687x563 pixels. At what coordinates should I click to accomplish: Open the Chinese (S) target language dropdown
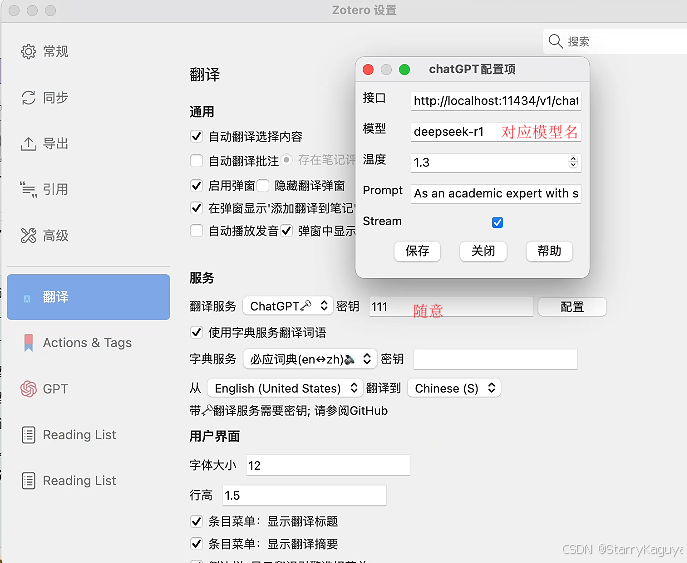tap(454, 388)
